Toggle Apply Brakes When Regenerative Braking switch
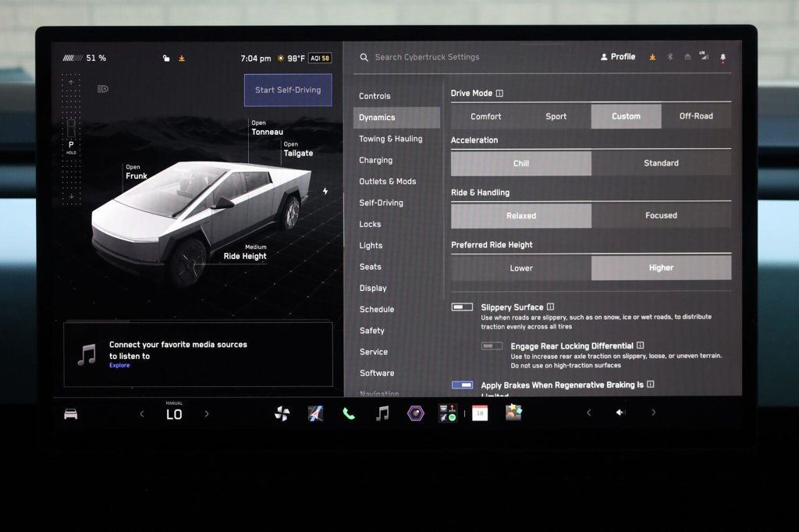799x532 pixels. click(x=462, y=385)
